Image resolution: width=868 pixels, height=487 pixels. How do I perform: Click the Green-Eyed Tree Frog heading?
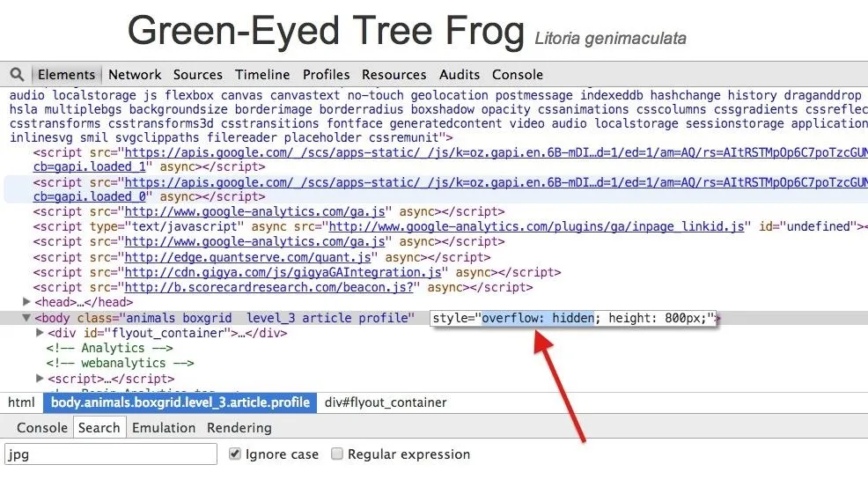326,31
